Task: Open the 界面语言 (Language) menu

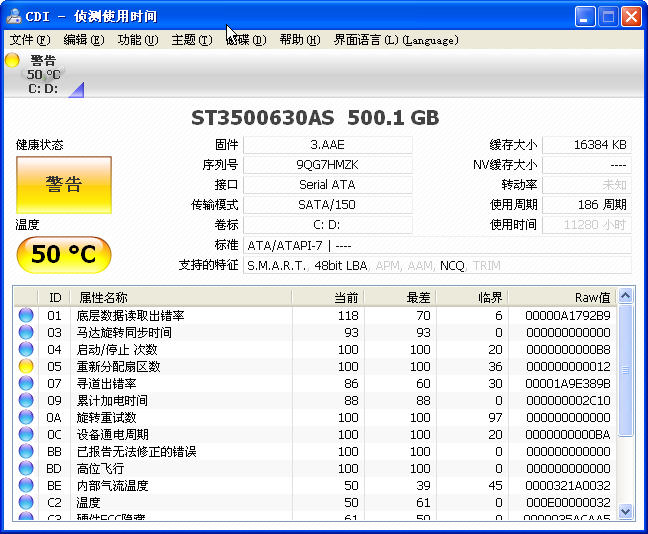Action: coord(395,40)
